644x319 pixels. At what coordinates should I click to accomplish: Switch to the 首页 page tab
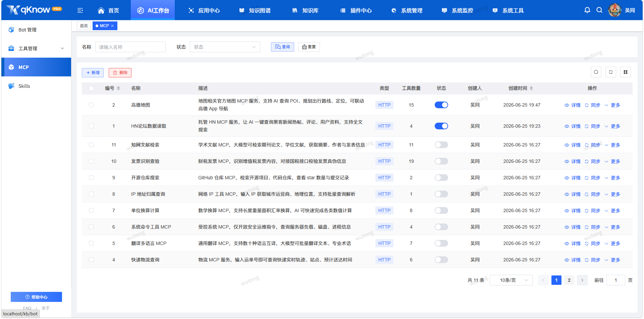point(84,26)
